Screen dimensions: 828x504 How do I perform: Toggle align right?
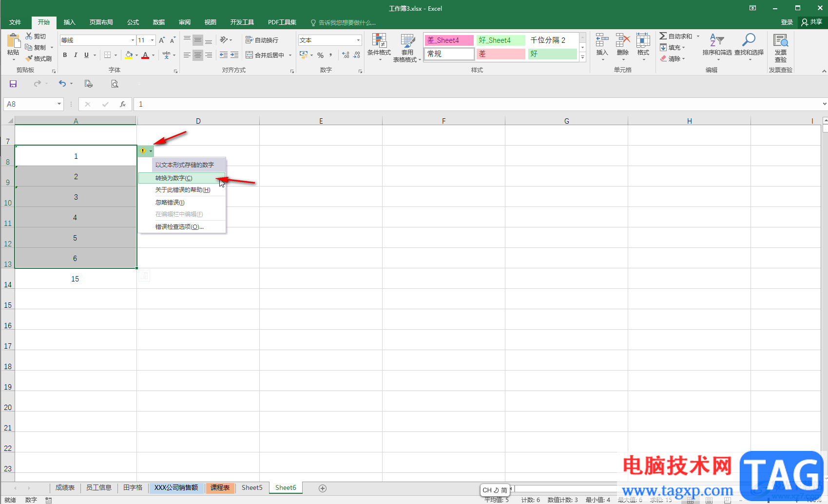(x=209, y=55)
